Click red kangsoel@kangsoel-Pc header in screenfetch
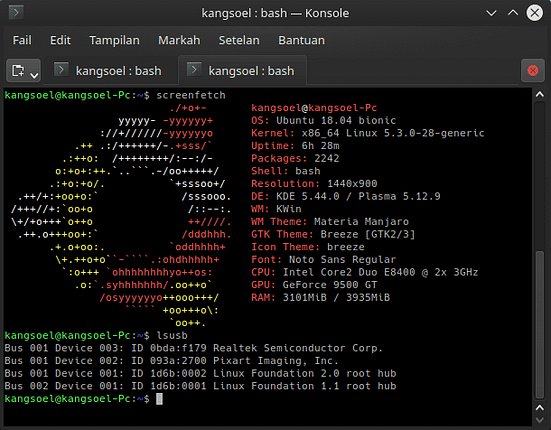 click(314, 108)
